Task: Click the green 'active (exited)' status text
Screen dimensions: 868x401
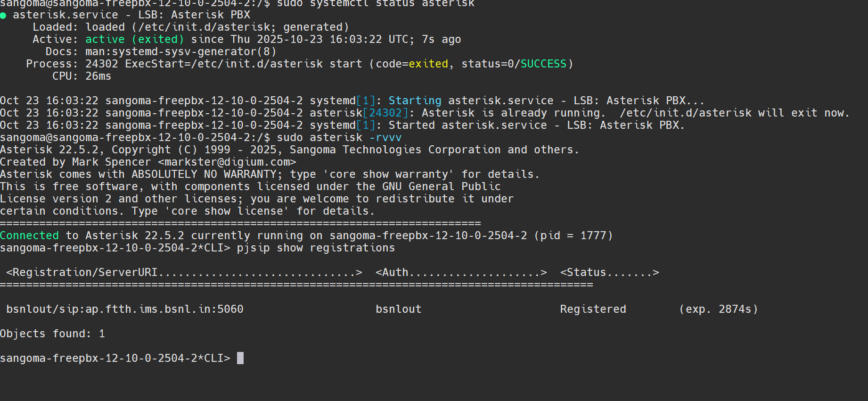Action: pyautogui.click(x=134, y=39)
